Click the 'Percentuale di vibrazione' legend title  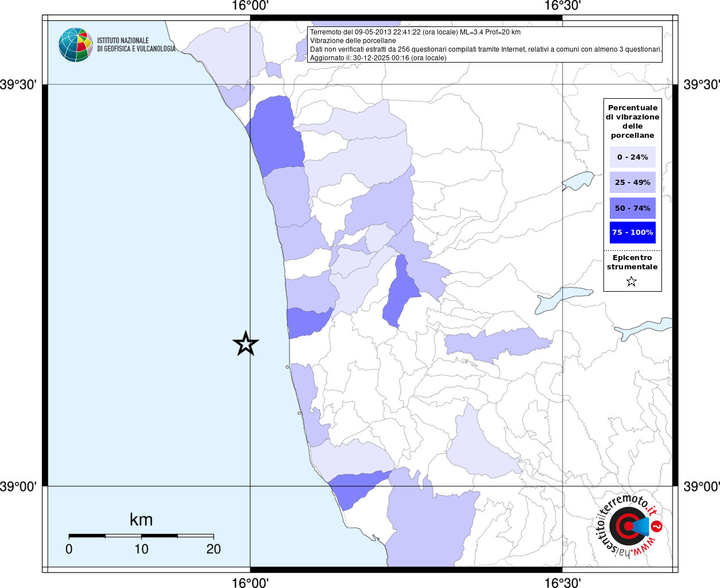click(x=632, y=121)
